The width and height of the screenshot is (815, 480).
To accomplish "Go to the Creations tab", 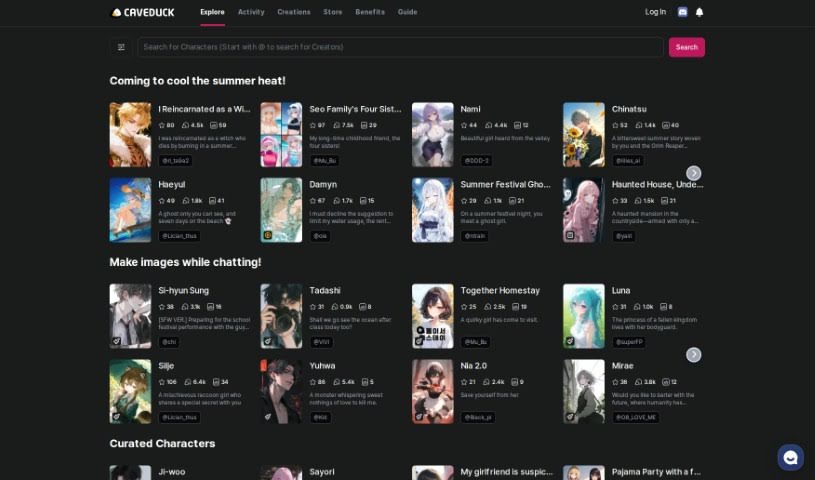I will pos(294,12).
